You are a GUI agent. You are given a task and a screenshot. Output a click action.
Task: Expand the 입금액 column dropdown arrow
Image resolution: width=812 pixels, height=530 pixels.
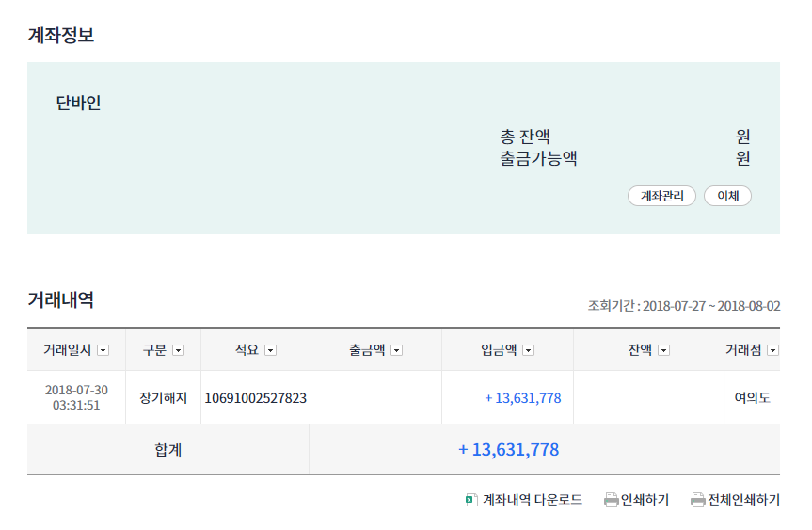click(529, 350)
